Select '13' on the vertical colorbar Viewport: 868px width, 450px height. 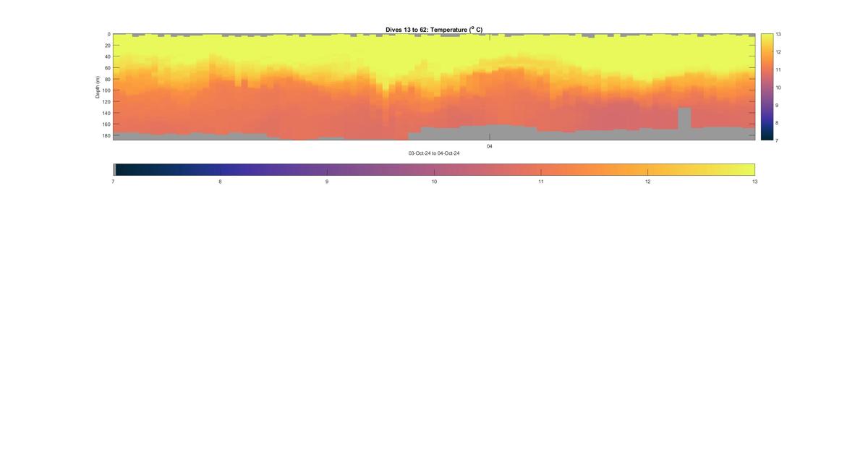coord(778,34)
